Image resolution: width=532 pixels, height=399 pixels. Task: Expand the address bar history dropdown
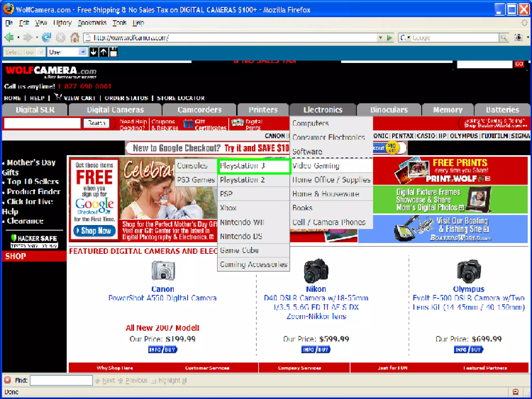(x=380, y=38)
